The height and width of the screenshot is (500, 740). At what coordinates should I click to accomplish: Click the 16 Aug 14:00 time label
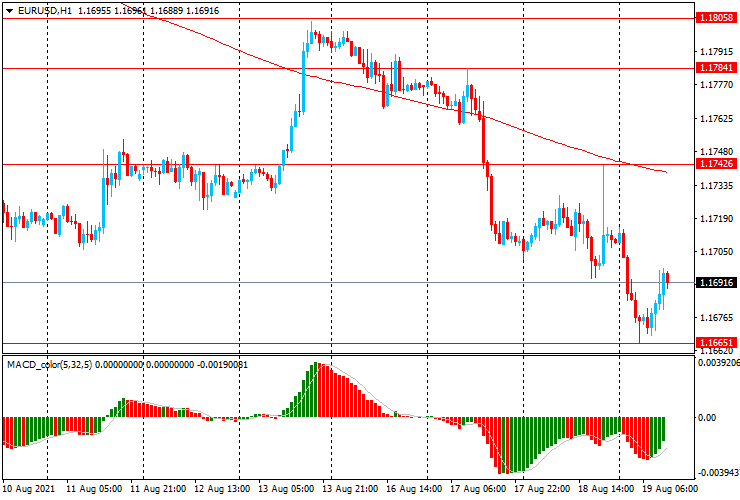[x=414, y=489]
